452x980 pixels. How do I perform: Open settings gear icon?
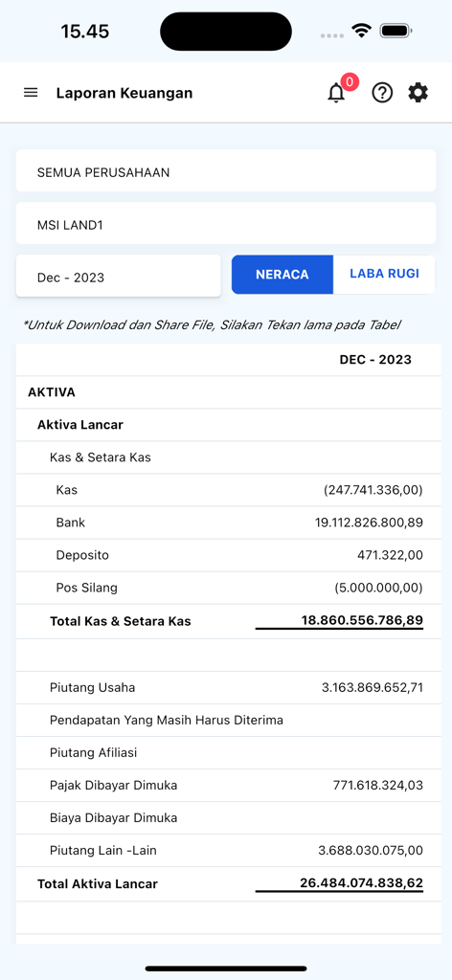click(418, 93)
